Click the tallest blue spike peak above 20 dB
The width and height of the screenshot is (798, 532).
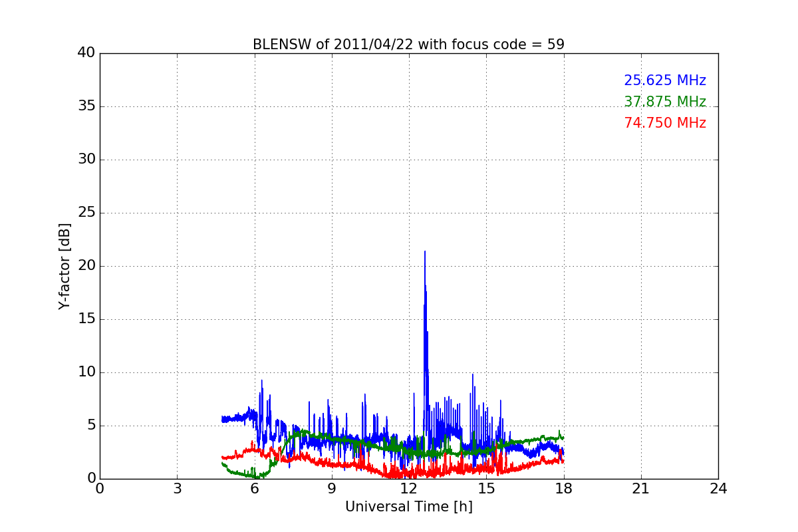point(425,252)
